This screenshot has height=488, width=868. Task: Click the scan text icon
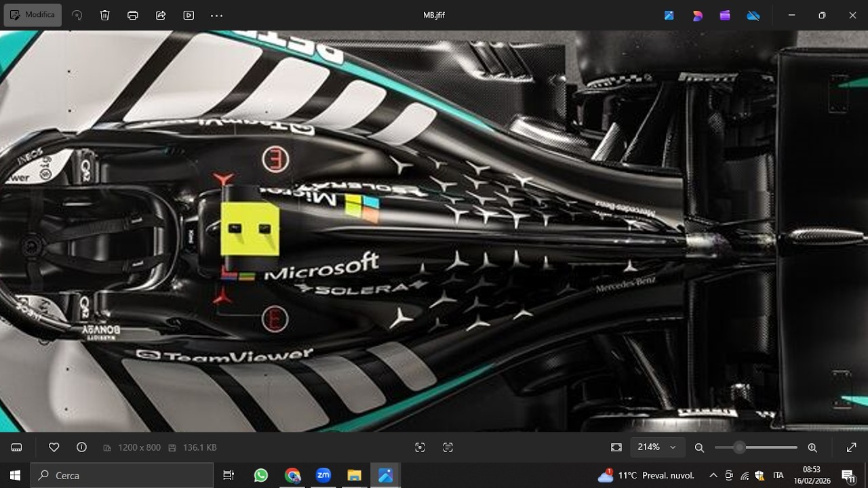[x=448, y=447]
